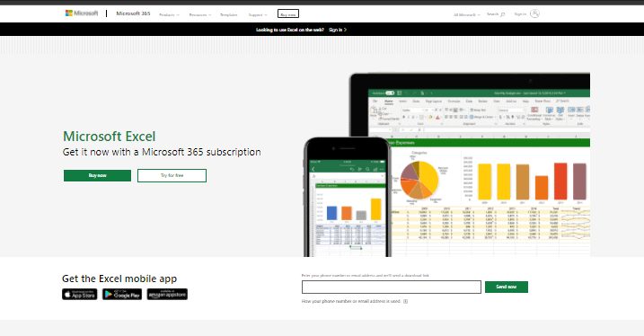Screen dimensions: 644x336
Task: Open the Amazon Appstore badge
Action: pyautogui.click(x=167, y=294)
